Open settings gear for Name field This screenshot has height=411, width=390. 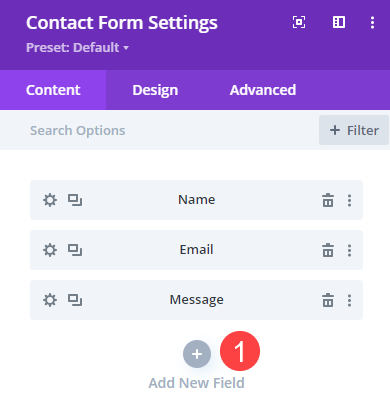[50, 200]
